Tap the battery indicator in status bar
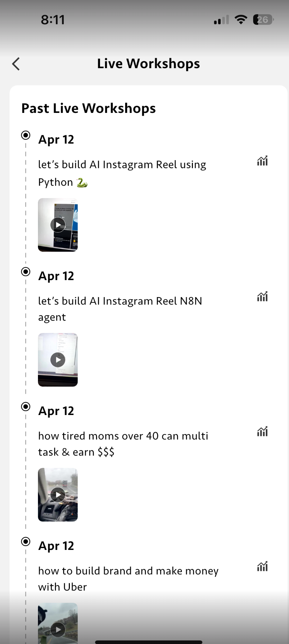Viewport: 289px width, 644px height. point(263,20)
